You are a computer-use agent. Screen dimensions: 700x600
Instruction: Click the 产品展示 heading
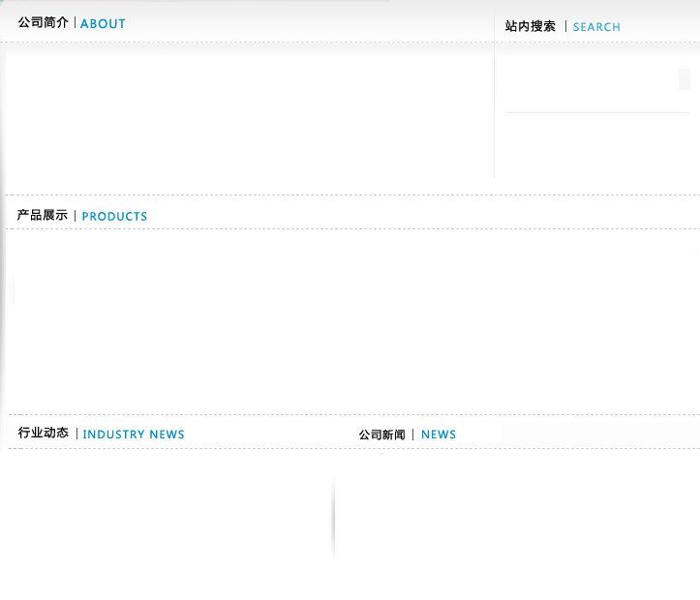[x=43, y=215]
